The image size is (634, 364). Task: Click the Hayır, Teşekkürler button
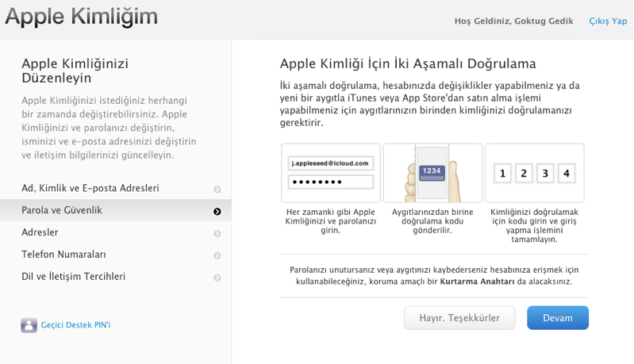pyautogui.click(x=459, y=318)
